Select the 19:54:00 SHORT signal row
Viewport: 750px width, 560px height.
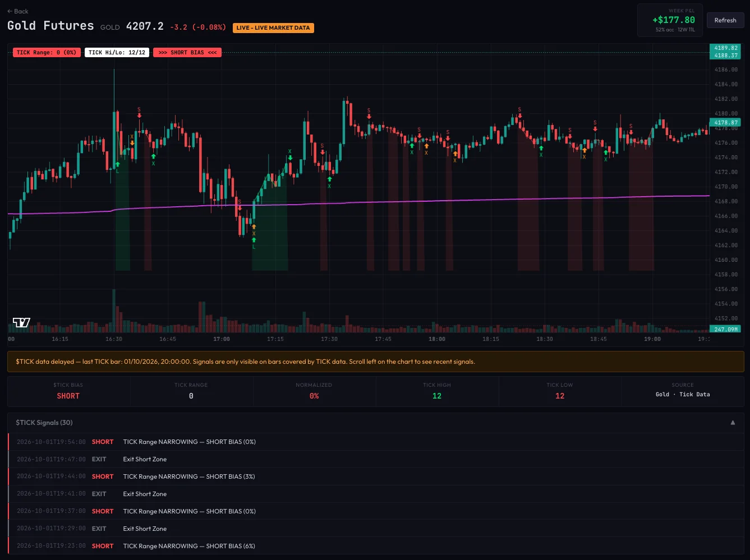pyautogui.click(x=376, y=442)
